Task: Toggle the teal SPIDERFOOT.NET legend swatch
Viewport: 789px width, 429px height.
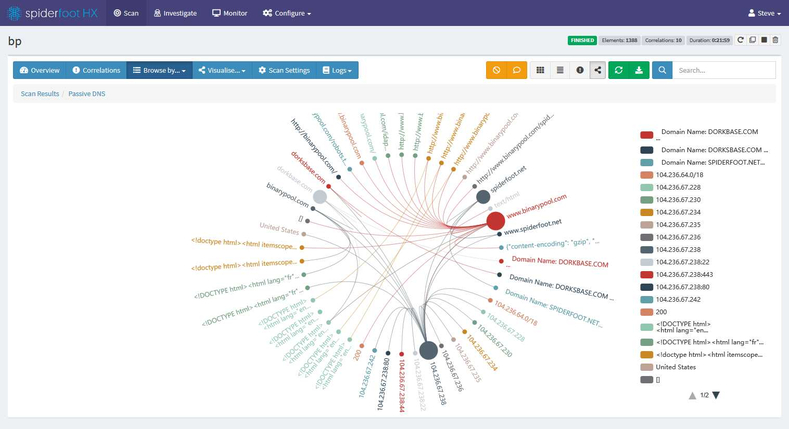Action: pyautogui.click(x=647, y=162)
